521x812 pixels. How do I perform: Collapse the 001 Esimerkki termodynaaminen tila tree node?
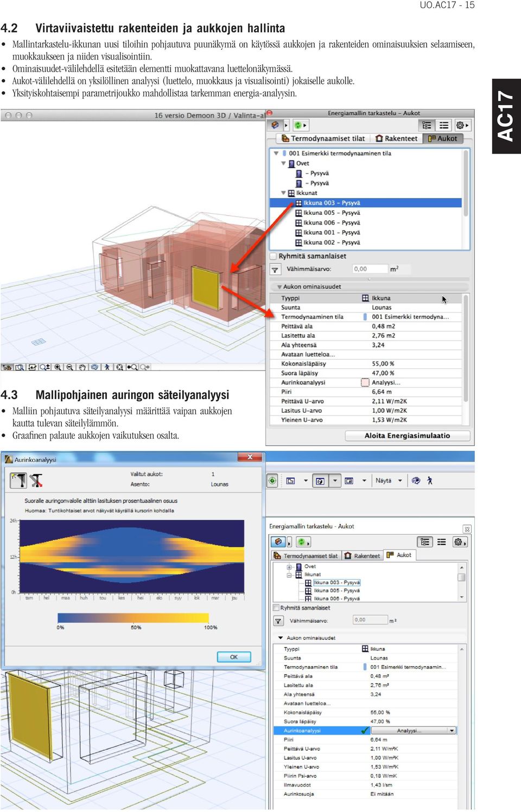276,154
